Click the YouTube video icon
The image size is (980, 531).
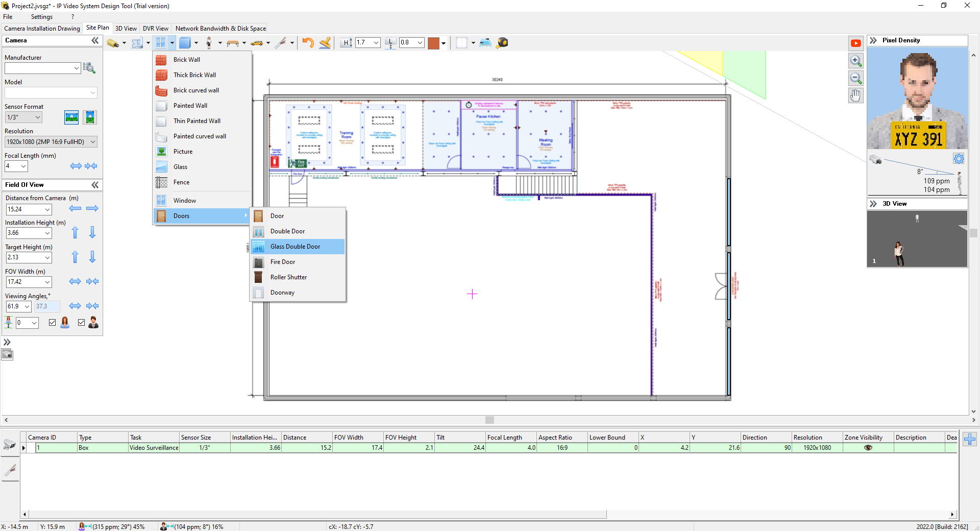[x=856, y=43]
